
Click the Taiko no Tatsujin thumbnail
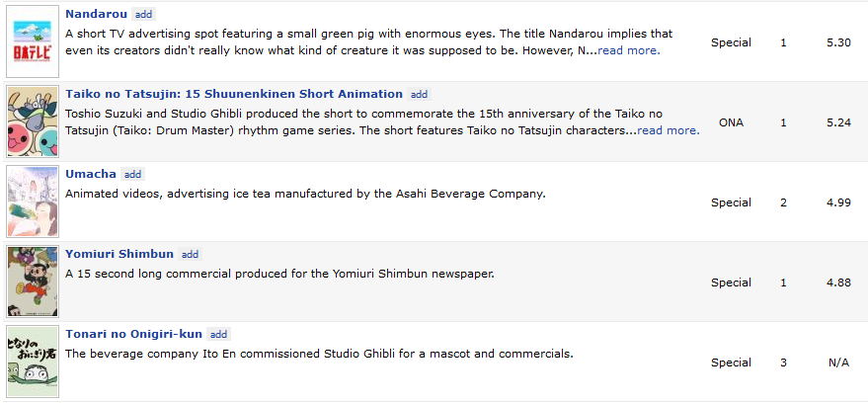click(33, 121)
